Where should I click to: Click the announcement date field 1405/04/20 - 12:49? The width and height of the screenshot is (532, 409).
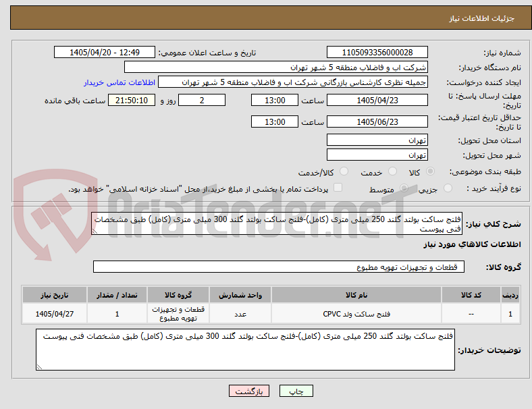click(105, 53)
